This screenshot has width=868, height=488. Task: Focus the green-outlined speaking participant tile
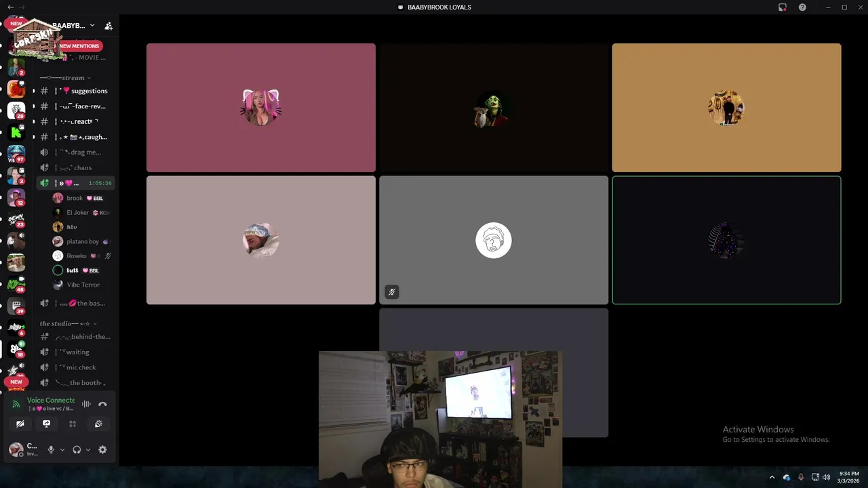click(726, 240)
